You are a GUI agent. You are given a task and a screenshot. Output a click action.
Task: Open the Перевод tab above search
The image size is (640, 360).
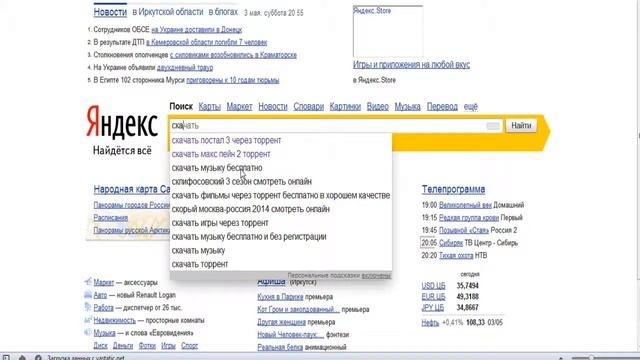tap(442, 107)
